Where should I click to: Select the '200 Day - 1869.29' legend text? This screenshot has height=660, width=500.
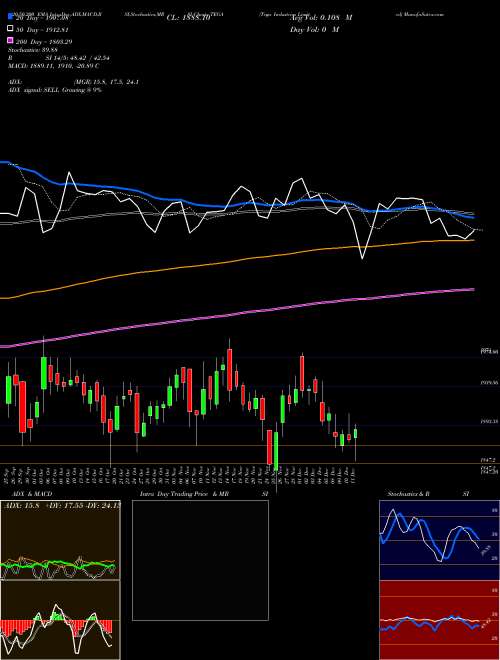click(44, 42)
